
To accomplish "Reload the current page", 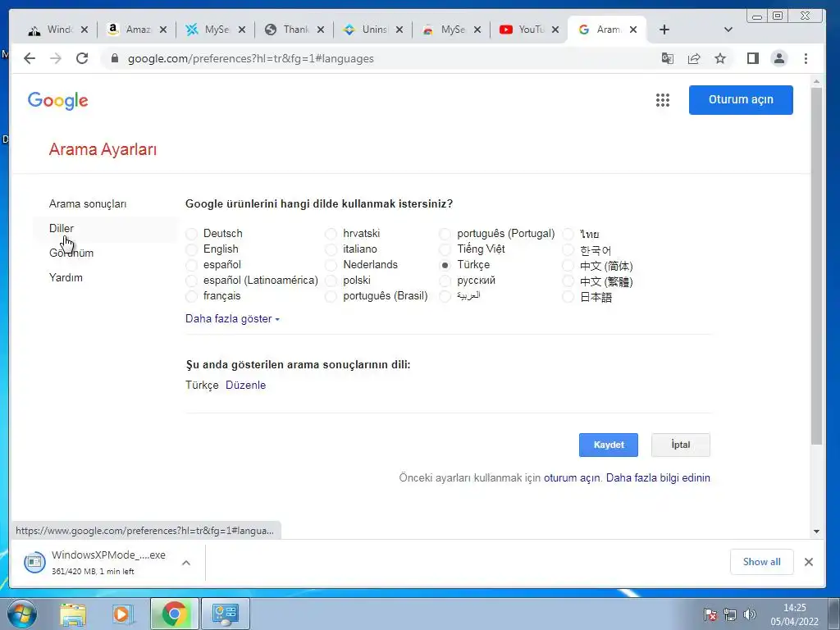I will point(82,58).
